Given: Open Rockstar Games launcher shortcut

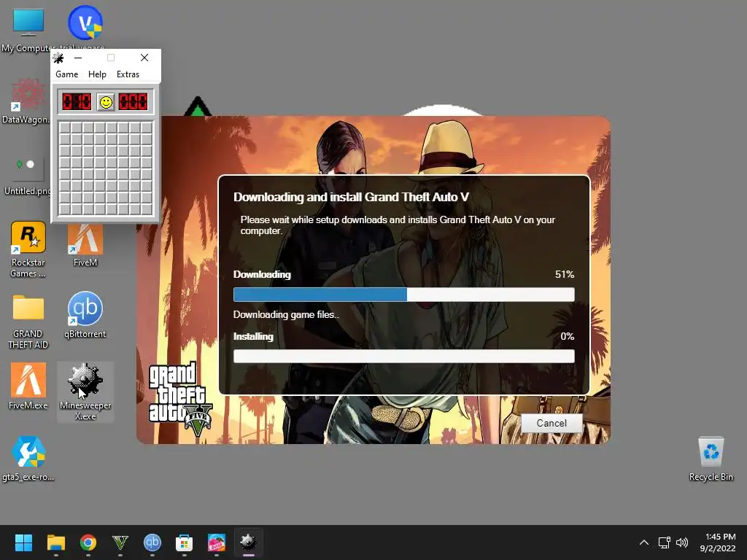Looking at the screenshot, I should click(28, 249).
